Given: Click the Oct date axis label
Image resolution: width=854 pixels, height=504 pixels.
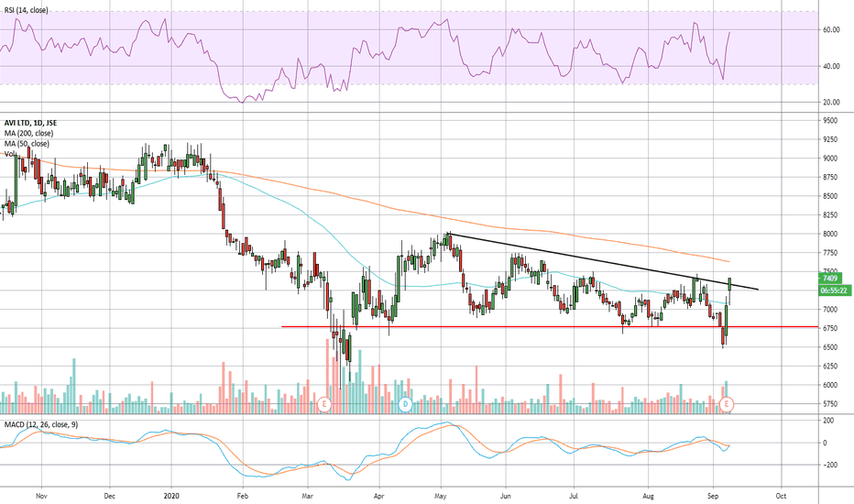Looking at the screenshot, I should click(x=781, y=497).
